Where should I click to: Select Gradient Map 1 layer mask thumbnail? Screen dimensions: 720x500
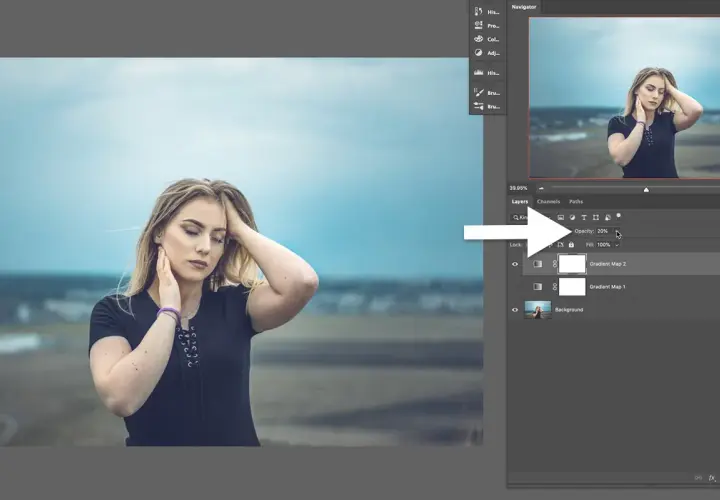[x=572, y=287]
